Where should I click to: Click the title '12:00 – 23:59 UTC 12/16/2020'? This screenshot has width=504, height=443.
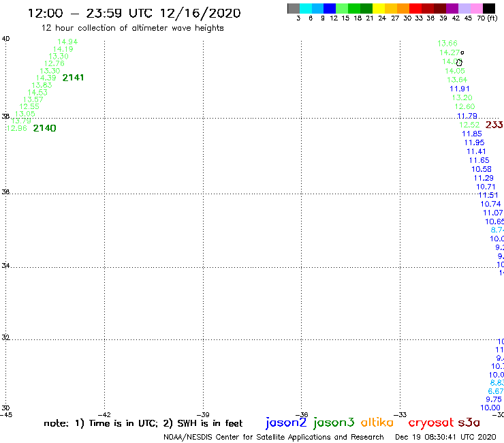(x=134, y=13)
